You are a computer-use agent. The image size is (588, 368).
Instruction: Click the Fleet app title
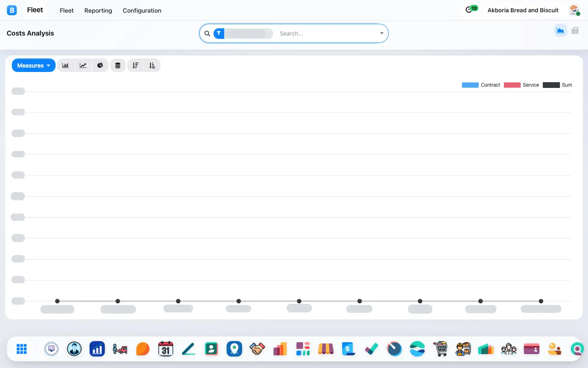[35, 10]
